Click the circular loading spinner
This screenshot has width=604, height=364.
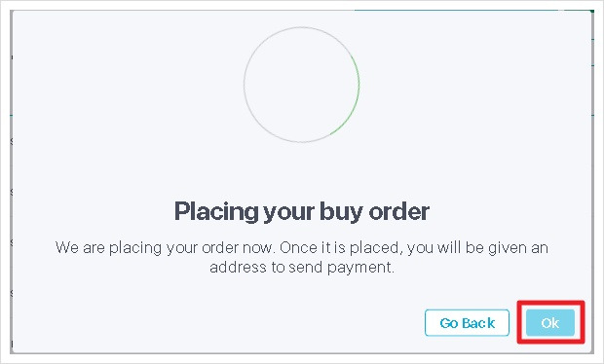(302, 85)
